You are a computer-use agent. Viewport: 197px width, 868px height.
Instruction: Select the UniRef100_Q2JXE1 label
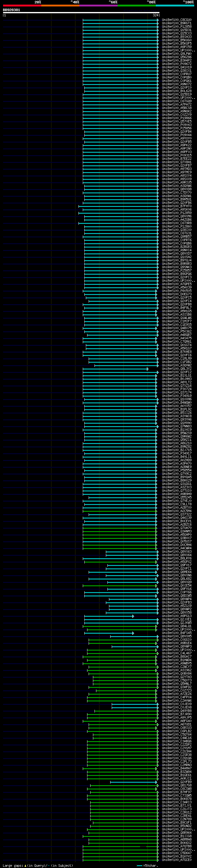tap(176, 619)
